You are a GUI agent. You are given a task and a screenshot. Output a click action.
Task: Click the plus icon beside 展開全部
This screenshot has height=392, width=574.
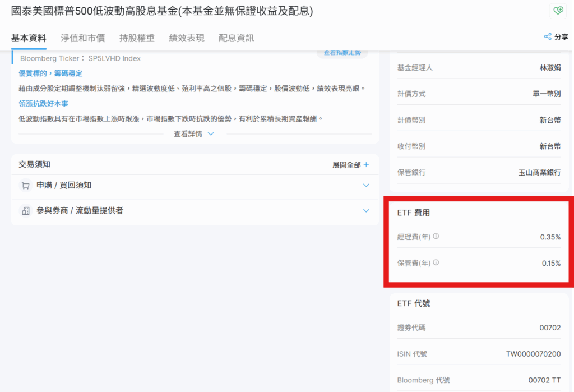coord(366,165)
